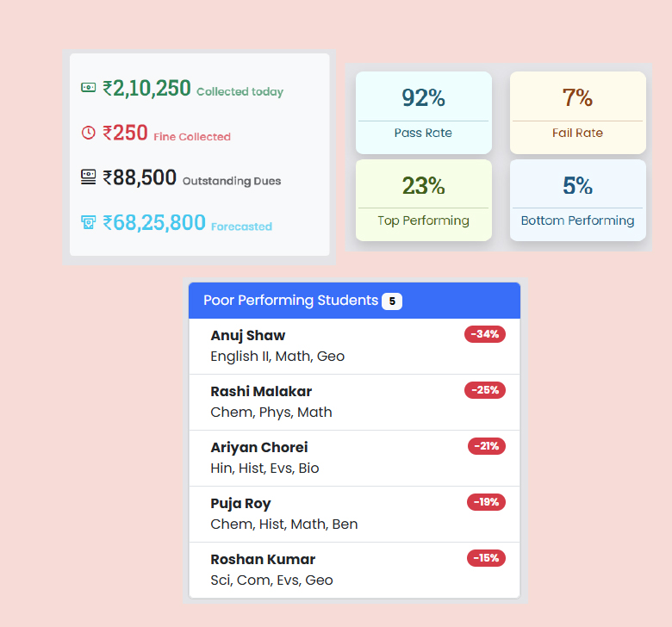Click the -19% badge for Puja Roy
This screenshot has width=672, height=627.
486,502
